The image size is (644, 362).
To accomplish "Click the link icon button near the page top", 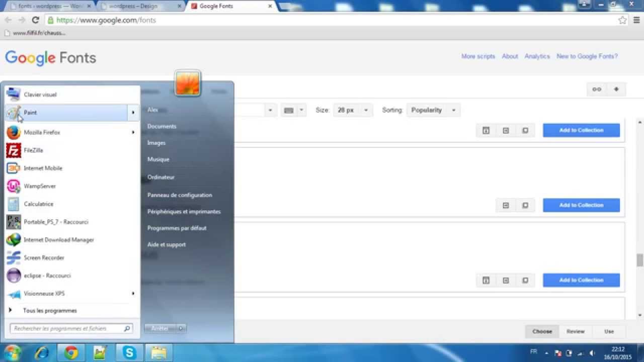I will click(597, 89).
